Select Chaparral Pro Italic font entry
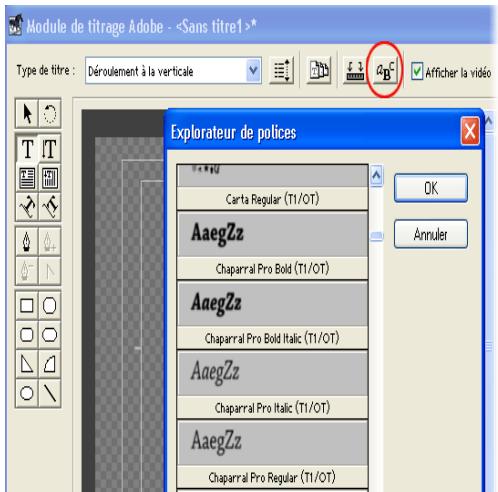Image resolution: width=498 pixels, height=492 pixels. 273,385
